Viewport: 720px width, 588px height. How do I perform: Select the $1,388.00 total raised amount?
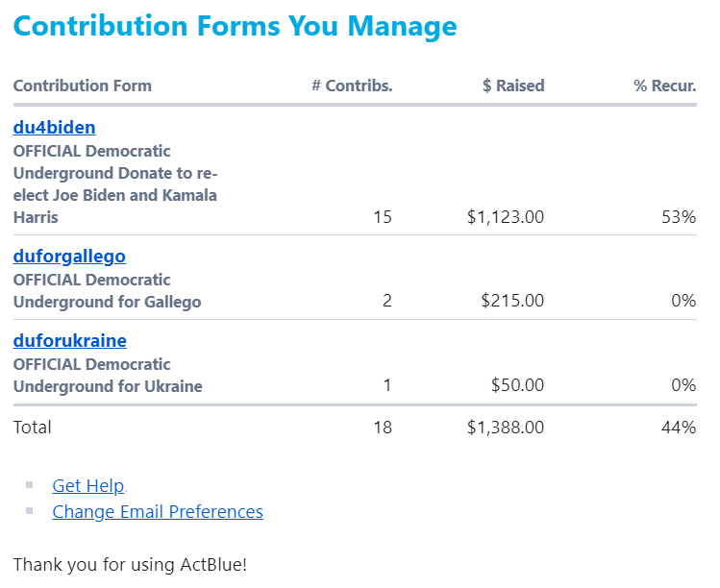(506, 428)
